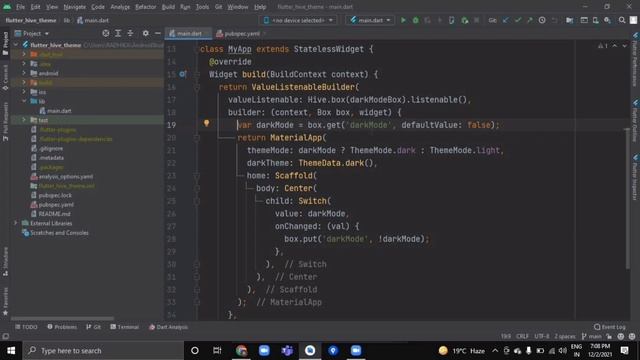Image resolution: width=640 pixels, height=360 pixels.
Task: Open the Build menu
Action: coord(168,7)
